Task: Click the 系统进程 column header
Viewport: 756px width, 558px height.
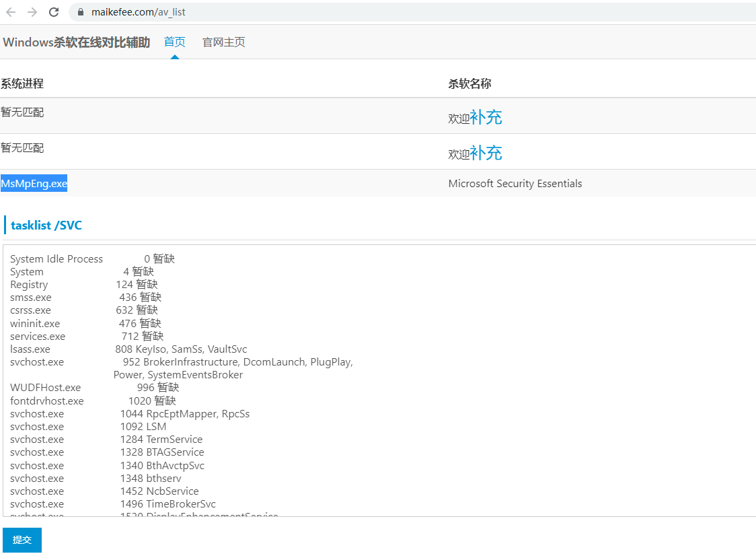Action: (22, 84)
